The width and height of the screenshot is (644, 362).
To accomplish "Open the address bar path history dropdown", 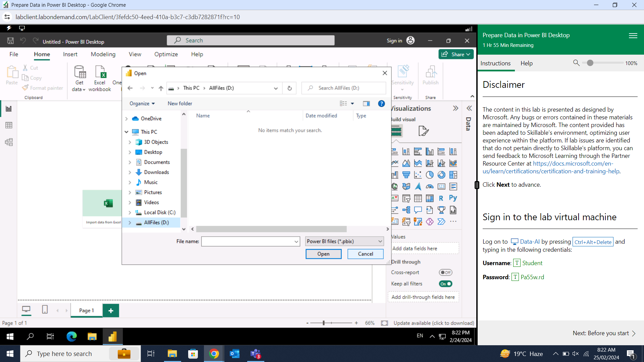I will coord(276,88).
